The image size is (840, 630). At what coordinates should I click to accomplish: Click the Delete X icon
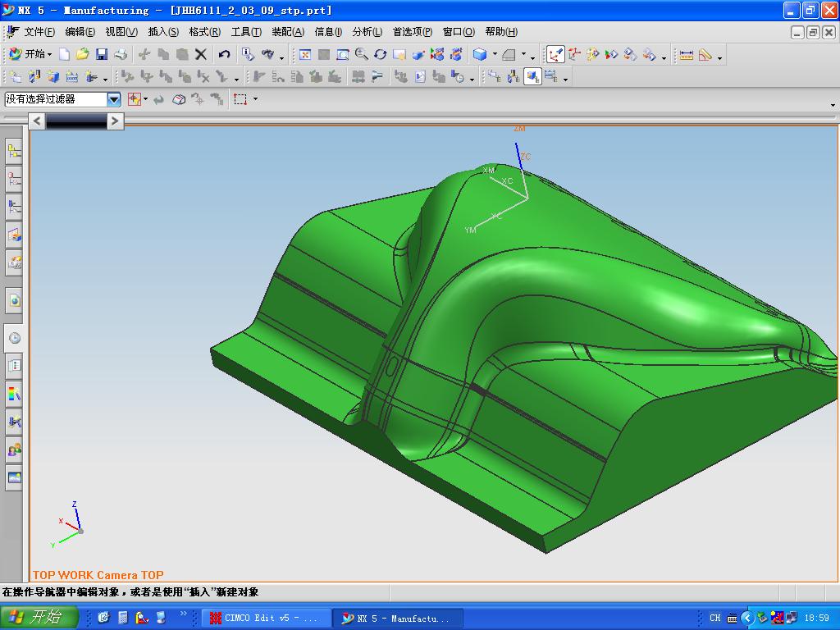201,54
